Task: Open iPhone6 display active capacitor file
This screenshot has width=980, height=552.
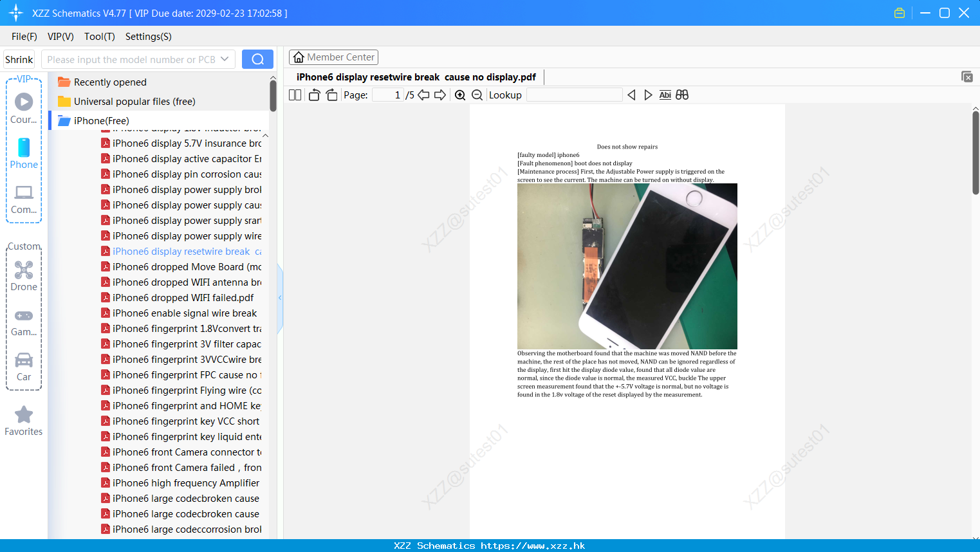Action: (181, 159)
